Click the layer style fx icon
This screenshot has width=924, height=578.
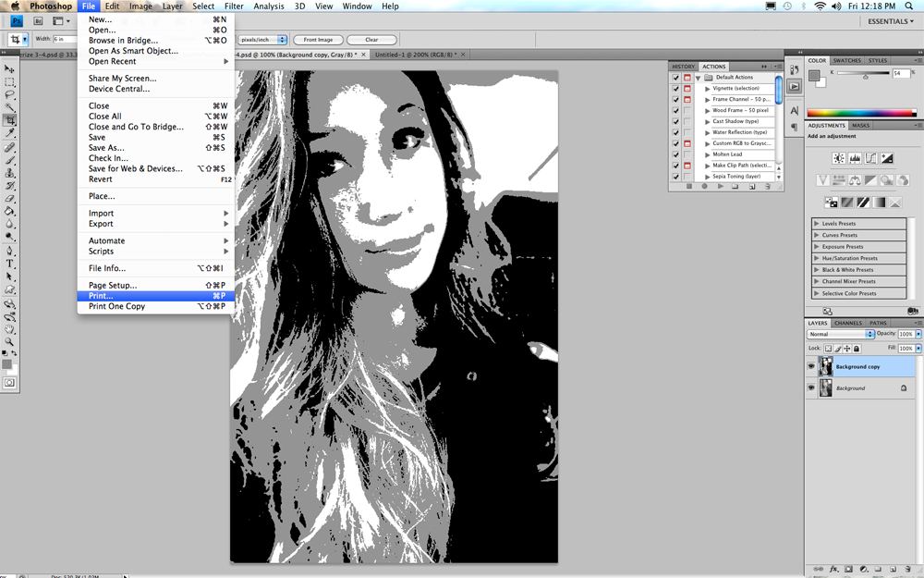click(x=833, y=570)
